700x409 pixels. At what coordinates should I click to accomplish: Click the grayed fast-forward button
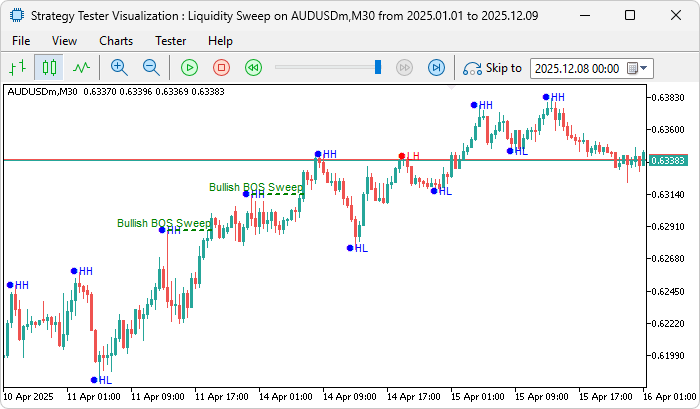coord(404,67)
